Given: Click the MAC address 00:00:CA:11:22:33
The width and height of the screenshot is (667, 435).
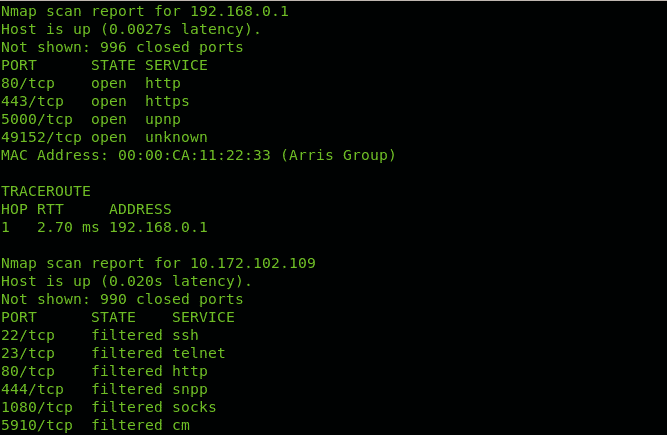Looking at the screenshot, I should [x=194, y=155].
